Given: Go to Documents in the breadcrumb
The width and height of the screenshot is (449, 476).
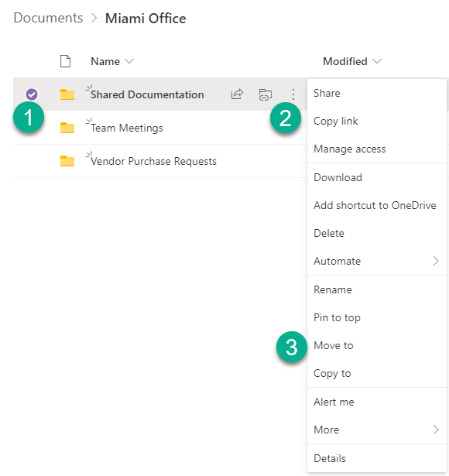Looking at the screenshot, I should (x=48, y=18).
